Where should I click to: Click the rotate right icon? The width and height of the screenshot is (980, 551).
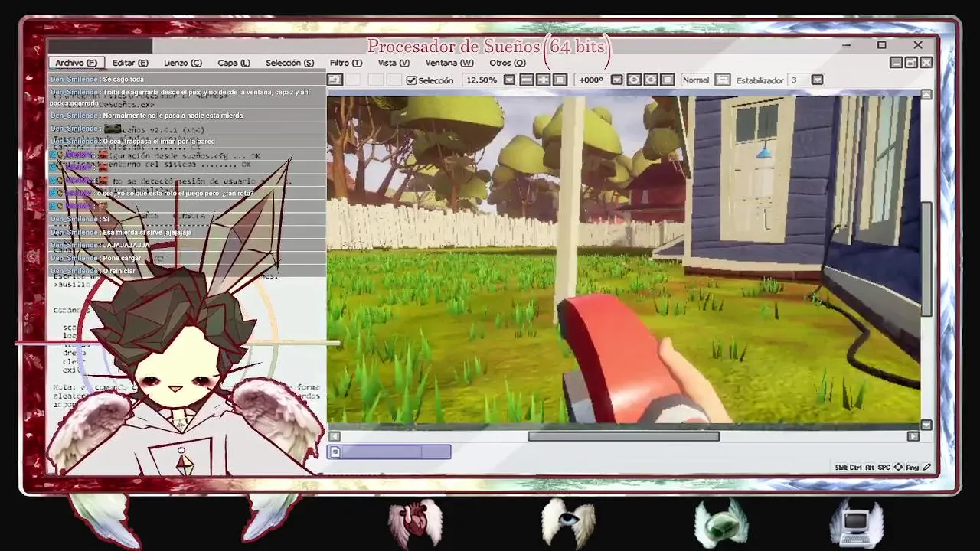[651, 80]
